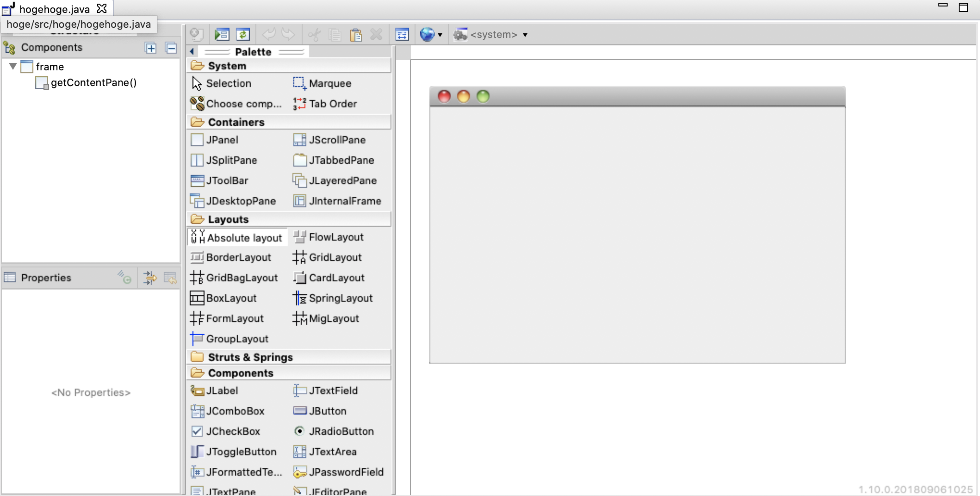Choose FlowLayout from the Layouts section
This screenshot has width=980, height=496.
[x=336, y=237]
